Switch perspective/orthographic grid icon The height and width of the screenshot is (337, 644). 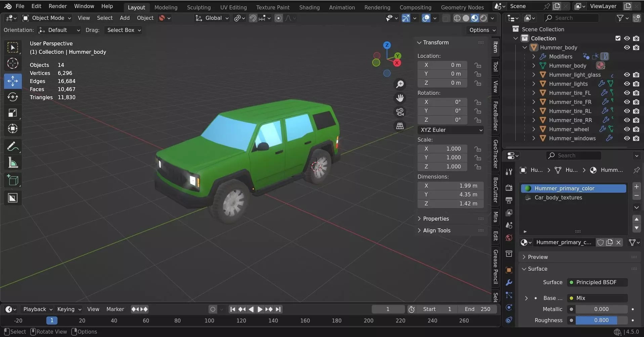click(x=400, y=126)
